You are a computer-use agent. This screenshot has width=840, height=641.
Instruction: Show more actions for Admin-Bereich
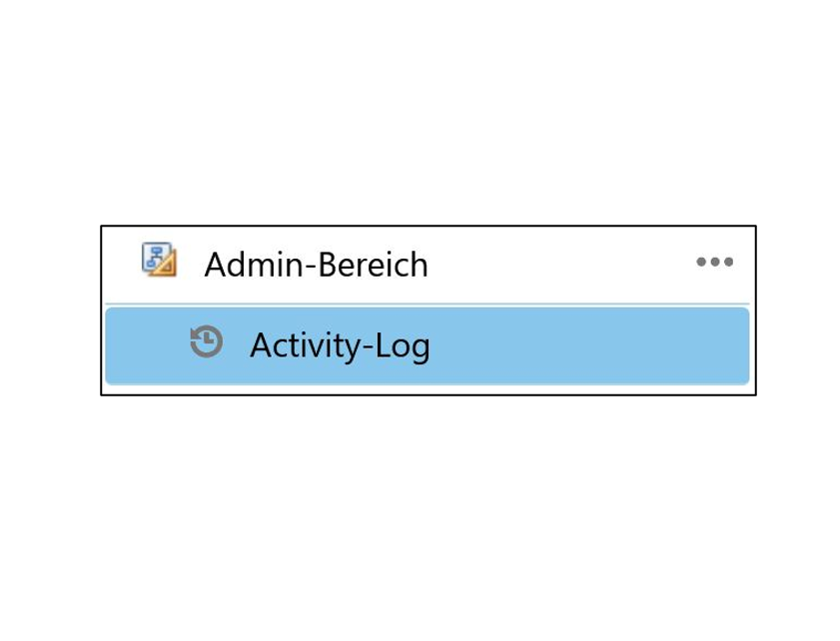pos(714,262)
